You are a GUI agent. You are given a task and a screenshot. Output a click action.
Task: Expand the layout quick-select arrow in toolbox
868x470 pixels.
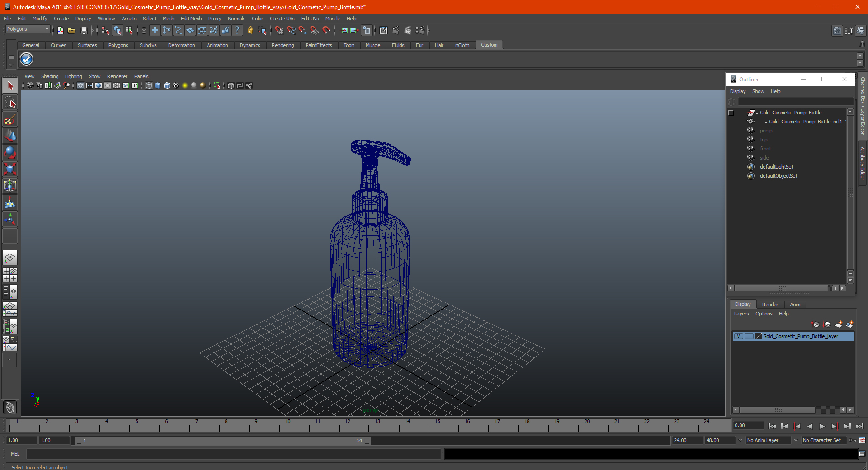click(9, 360)
